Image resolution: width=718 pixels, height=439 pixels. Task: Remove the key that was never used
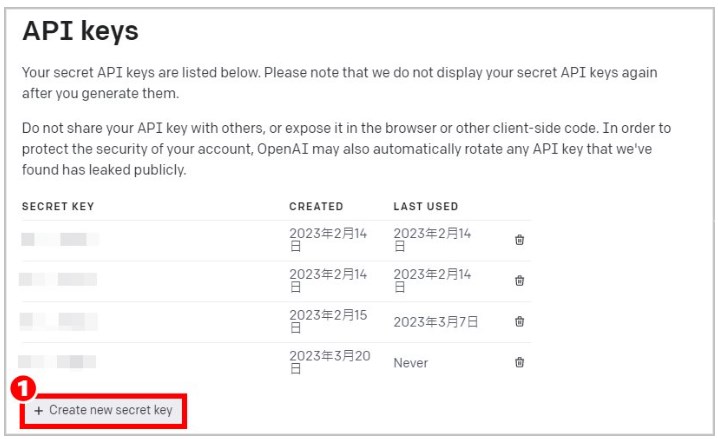pos(519,362)
